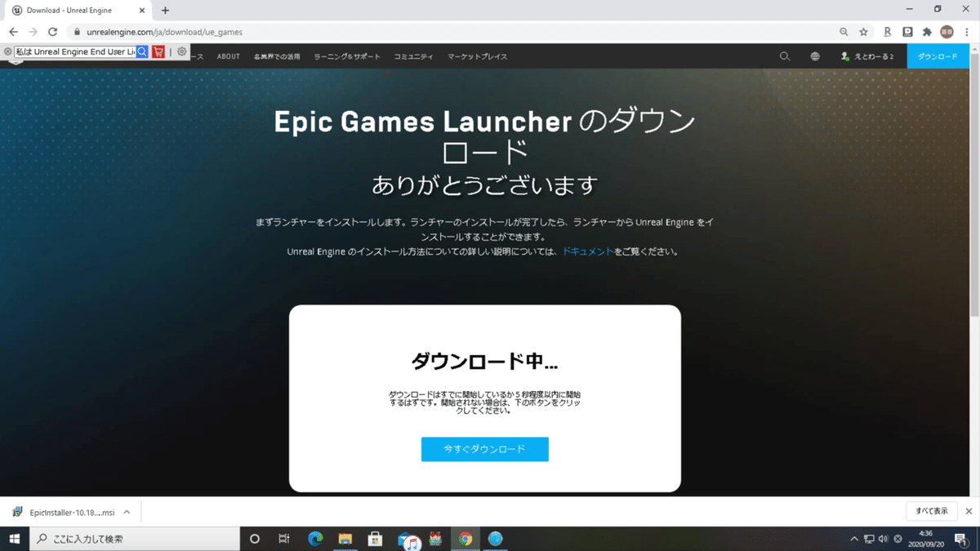Select the ABOUT nav item
This screenshot has height=551, width=980.
point(228,56)
